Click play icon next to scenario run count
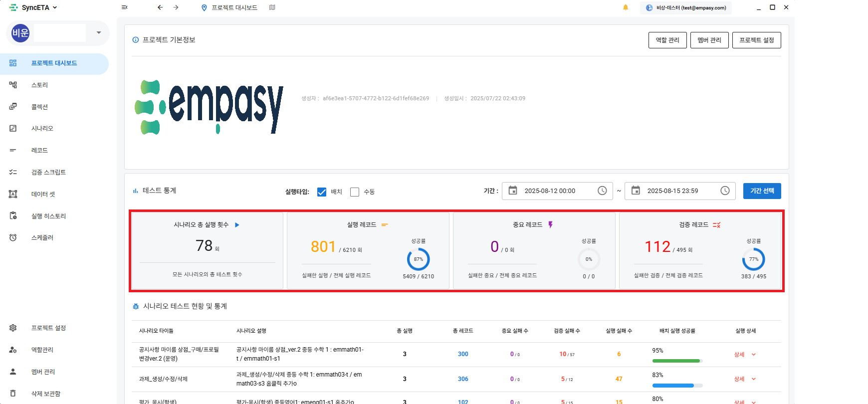Viewport: 868px width, 404px height. click(x=237, y=225)
